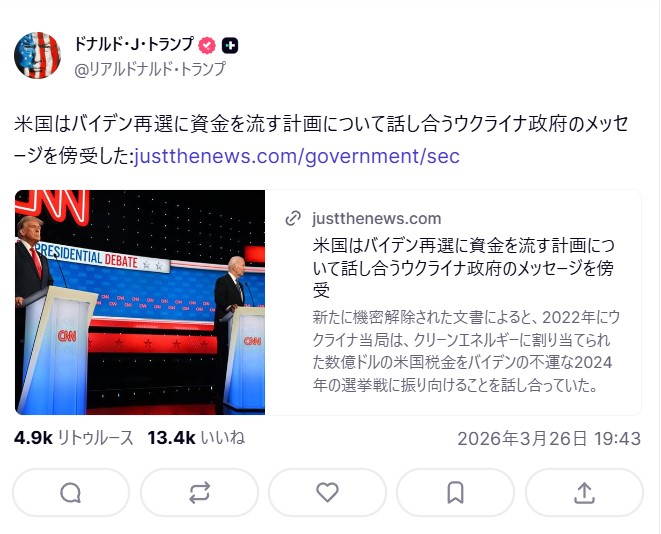
Task: Bookmark this post with bookmark icon
Action: pyautogui.click(x=455, y=492)
